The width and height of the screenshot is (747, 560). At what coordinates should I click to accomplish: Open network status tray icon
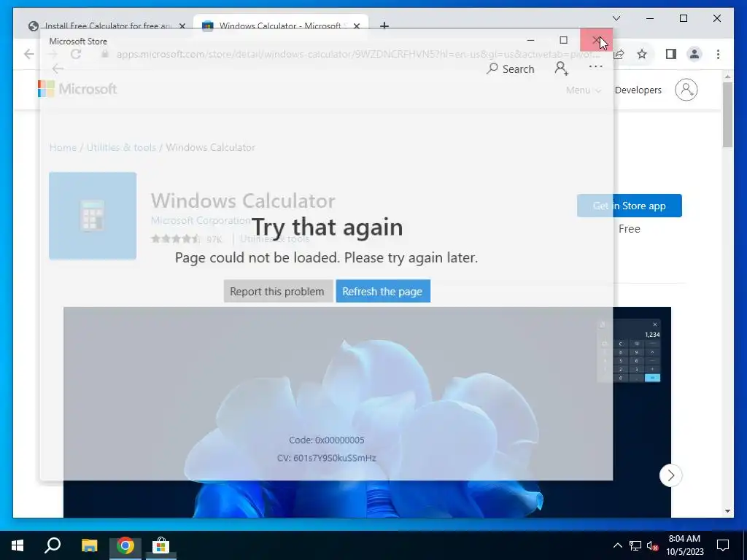pos(635,545)
